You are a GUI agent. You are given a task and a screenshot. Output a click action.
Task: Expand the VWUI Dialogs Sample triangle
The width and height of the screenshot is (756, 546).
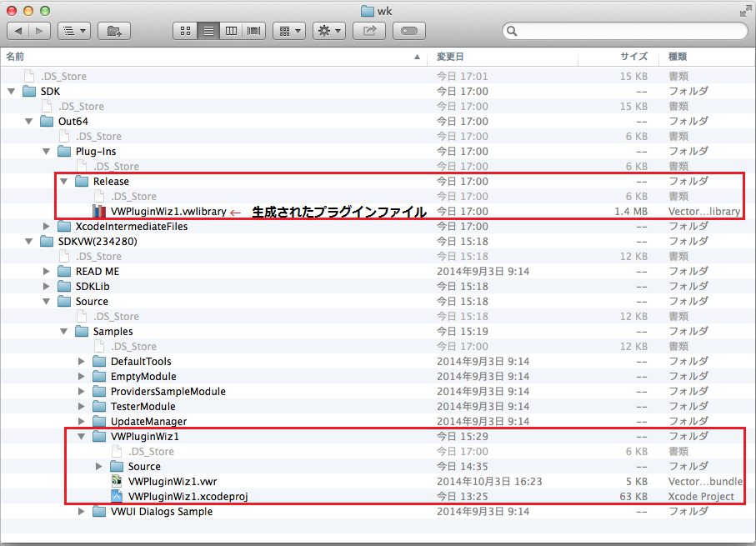pyautogui.click(x=82, y=512)
